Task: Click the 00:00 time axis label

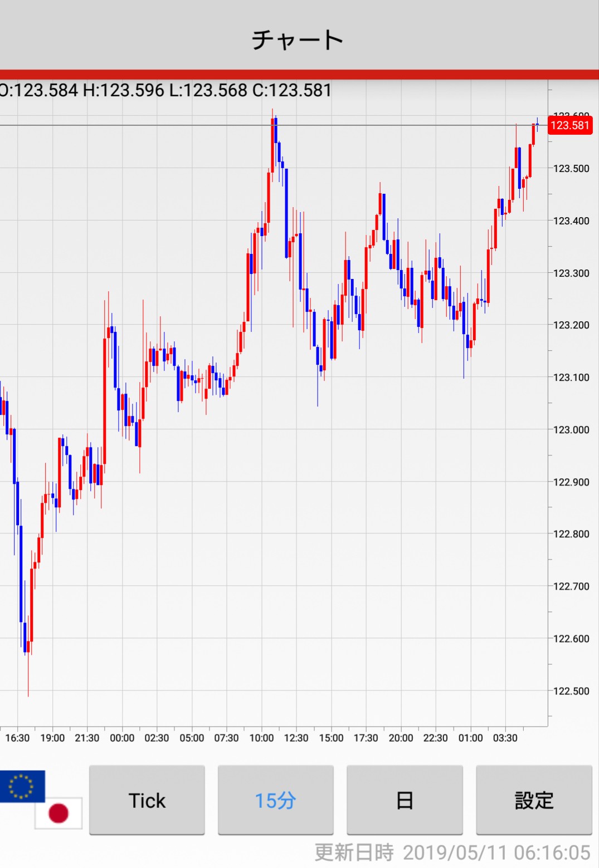Action: [x=122, y=738]
